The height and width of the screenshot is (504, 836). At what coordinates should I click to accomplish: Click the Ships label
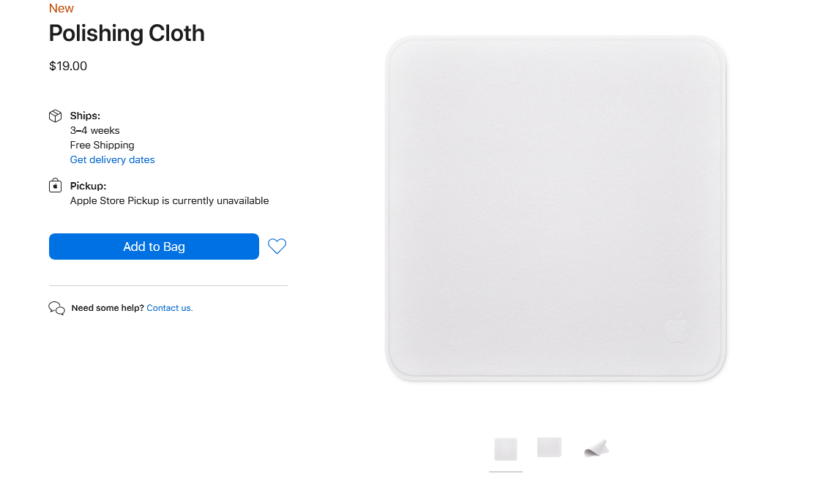pyautogui.click(x=86, y=116)
